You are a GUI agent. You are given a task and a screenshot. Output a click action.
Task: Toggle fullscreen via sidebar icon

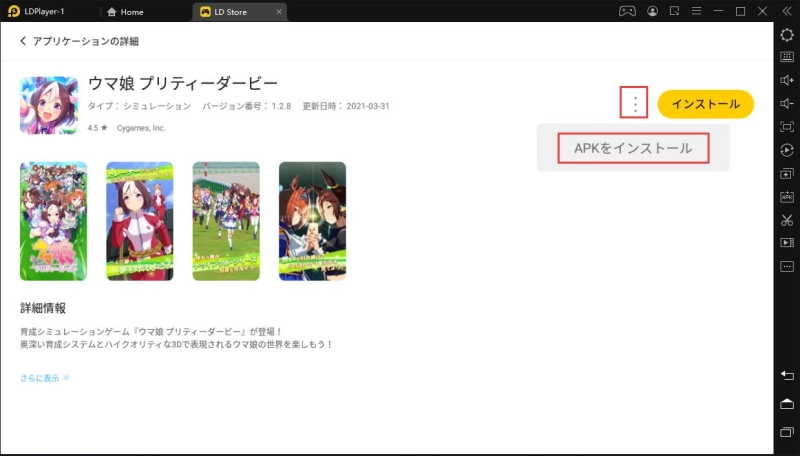click(x=787, y=126)
